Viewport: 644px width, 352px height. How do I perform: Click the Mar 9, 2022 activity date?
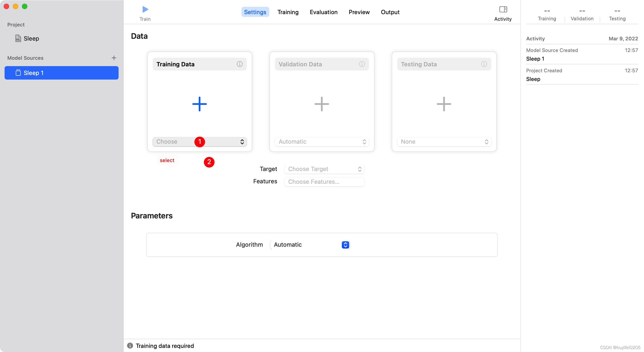pyautogui.click(x=623, y=39)
